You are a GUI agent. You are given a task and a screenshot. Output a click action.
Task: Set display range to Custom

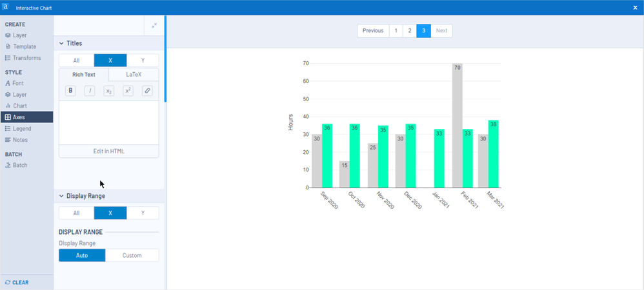tap(132, 255)
